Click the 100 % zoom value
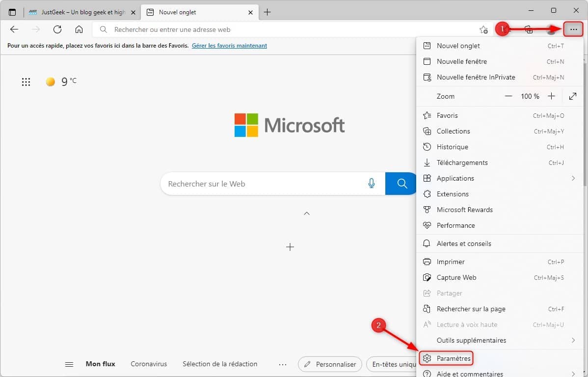The height and width of the screenshot is (377, 588). [x=530, y=96]
